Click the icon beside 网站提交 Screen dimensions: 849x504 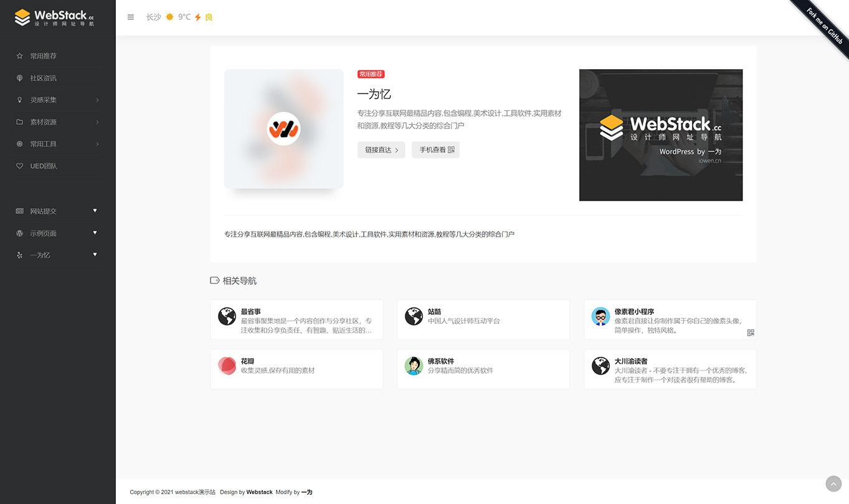coord(19,211)
